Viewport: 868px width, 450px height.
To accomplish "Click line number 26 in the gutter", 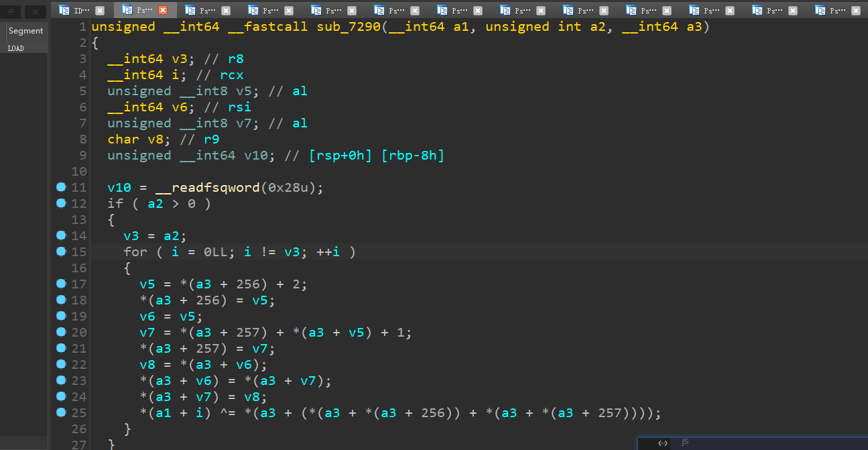I will click(x=79, y=429).
